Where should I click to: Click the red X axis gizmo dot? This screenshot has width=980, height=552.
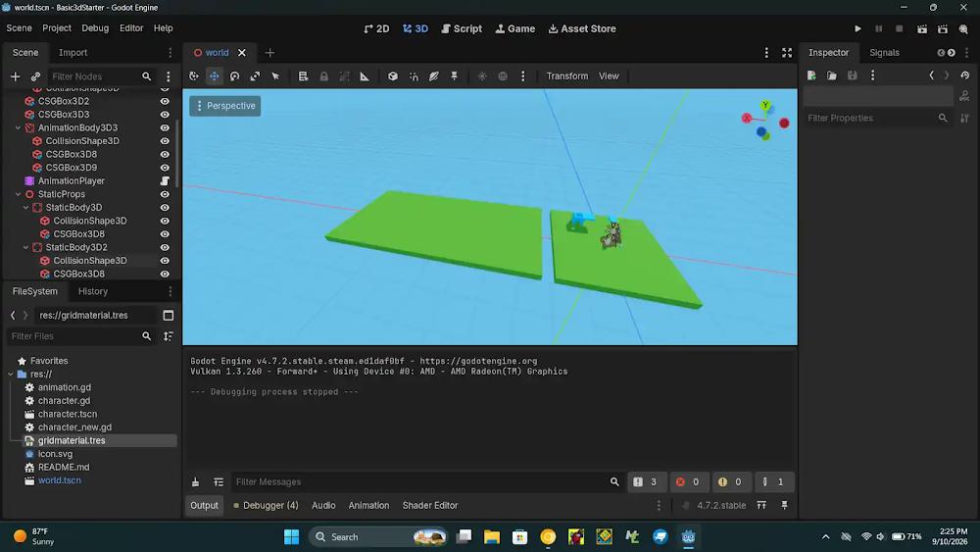[784, 124]
